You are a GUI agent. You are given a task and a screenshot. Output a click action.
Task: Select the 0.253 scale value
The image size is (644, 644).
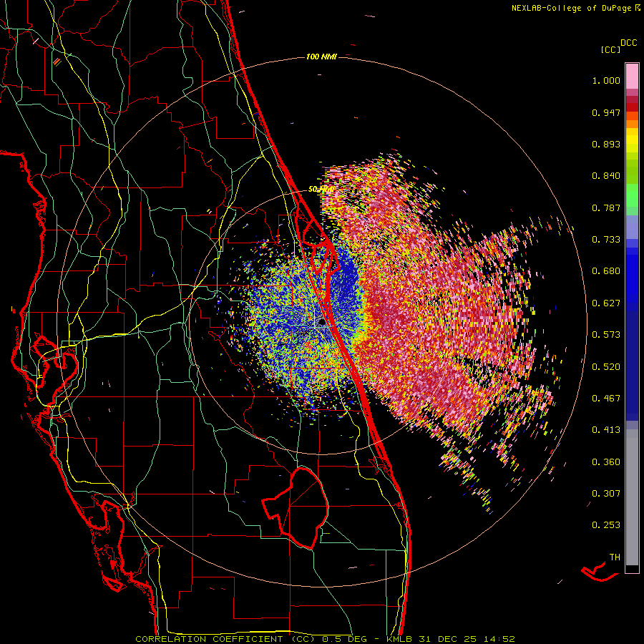pos(606,525)
